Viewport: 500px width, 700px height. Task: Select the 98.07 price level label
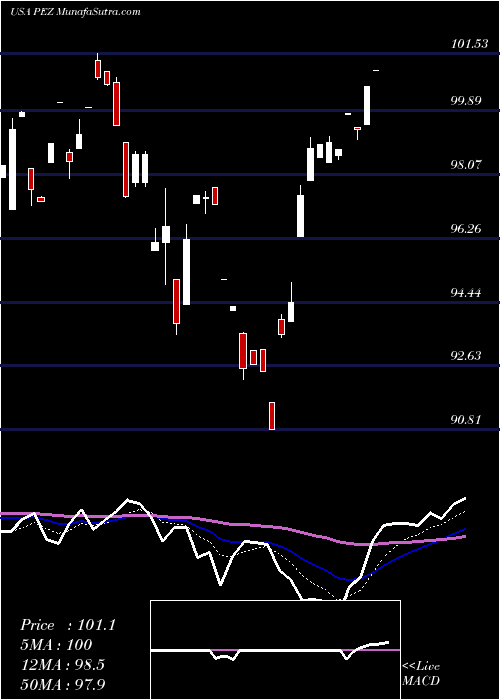466,165
